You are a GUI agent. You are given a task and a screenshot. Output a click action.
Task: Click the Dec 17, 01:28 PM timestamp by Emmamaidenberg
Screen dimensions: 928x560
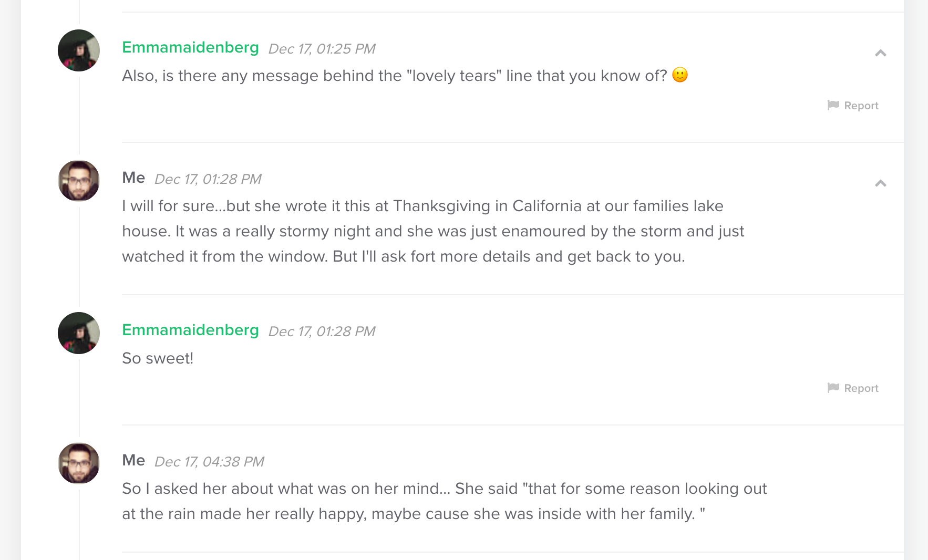[322, 331]
